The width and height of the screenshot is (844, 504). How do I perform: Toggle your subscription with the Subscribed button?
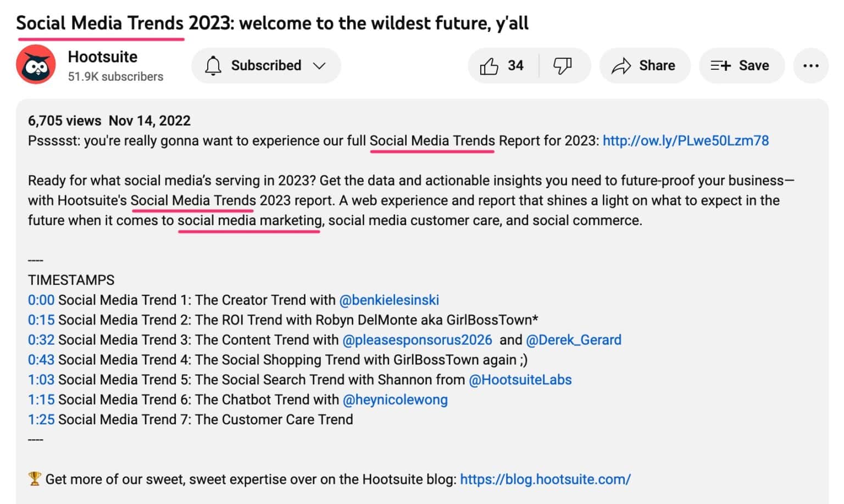point(266,65)
